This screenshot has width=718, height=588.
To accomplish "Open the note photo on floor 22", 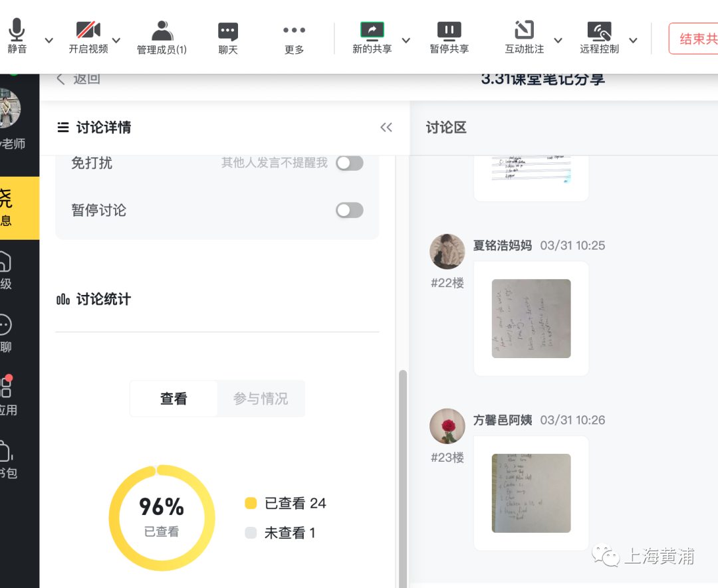I will pyautogui.click(x=531, y=318).
